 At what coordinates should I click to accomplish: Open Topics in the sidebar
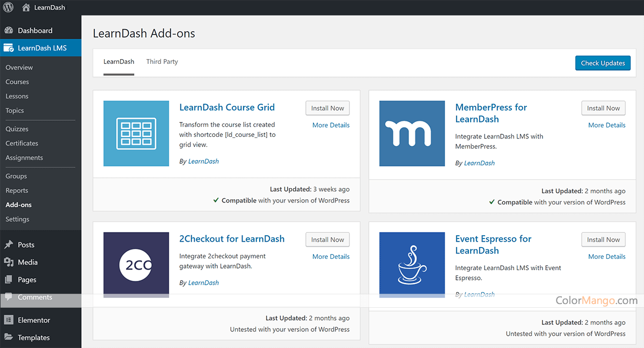(15, 111)
